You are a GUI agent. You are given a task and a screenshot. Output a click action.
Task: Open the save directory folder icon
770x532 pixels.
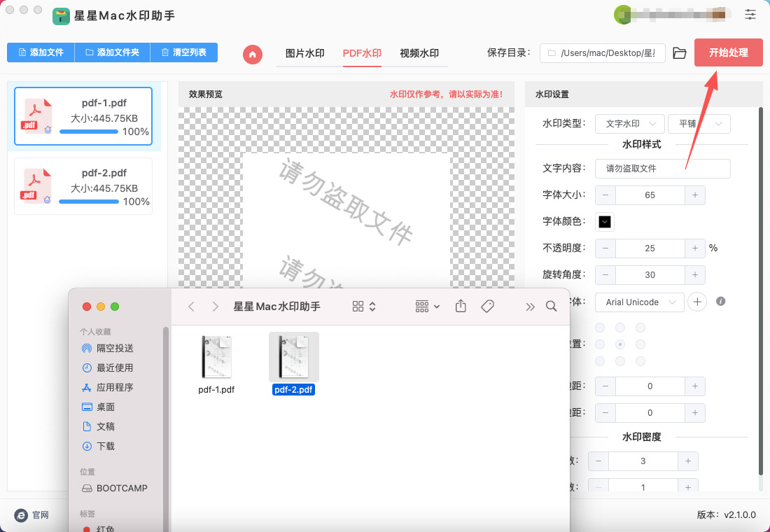click(679, 53)
